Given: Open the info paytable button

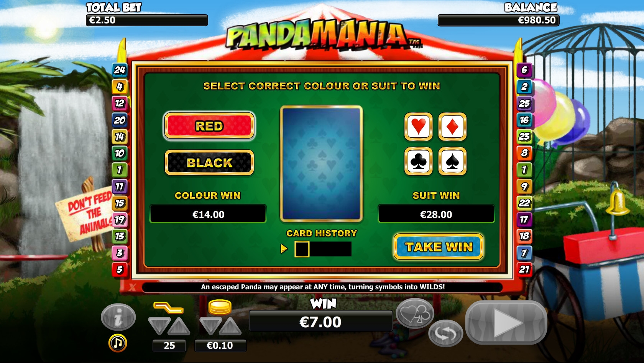Looking at the screenshot, I should (118, 317).
